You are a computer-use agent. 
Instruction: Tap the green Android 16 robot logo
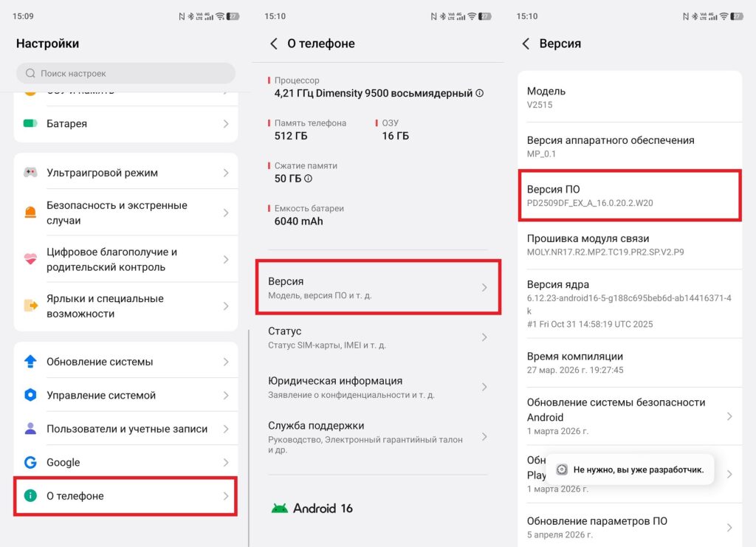coord(280,509)
